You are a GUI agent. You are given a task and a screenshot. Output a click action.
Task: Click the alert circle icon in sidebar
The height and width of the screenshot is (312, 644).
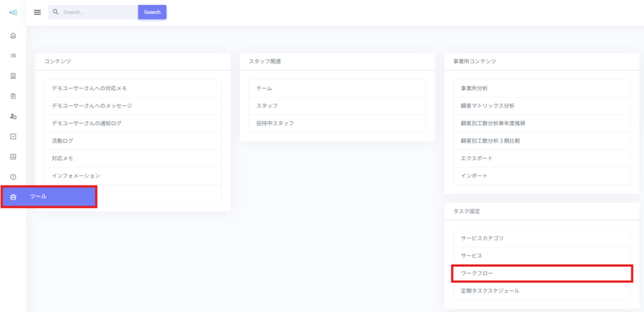coord(13,177)
